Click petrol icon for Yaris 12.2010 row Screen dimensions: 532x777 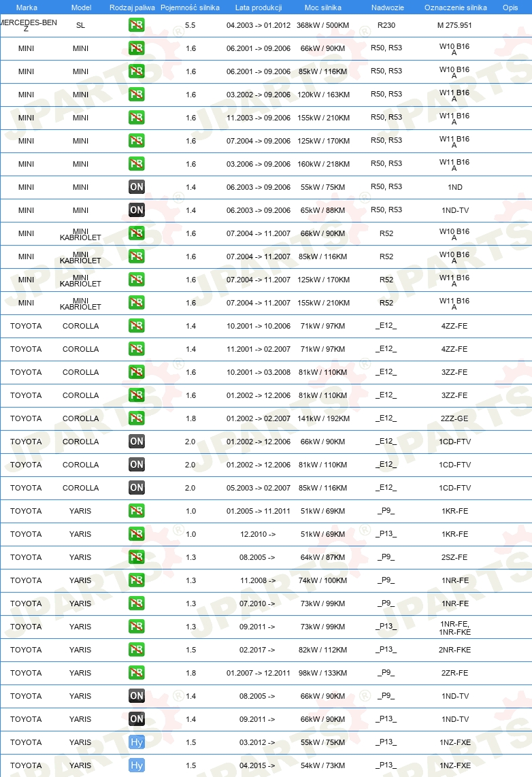pos(137,533)
